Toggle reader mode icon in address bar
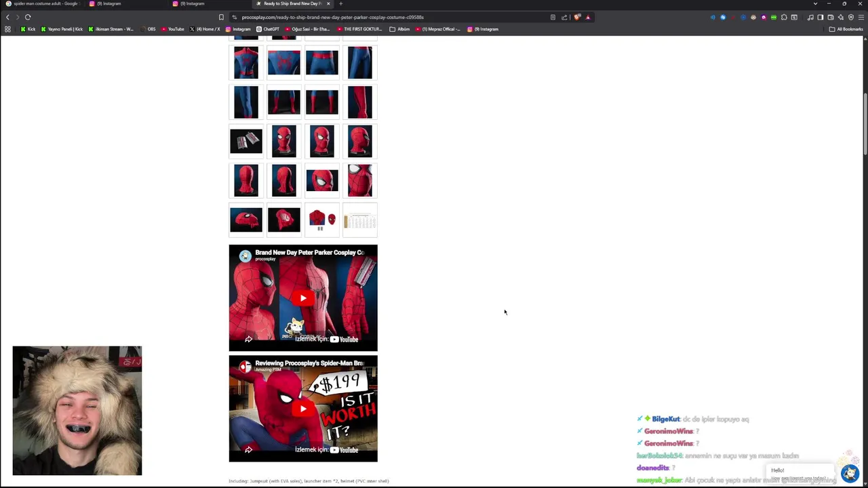The image size is (868, 488). click(553, 17)
